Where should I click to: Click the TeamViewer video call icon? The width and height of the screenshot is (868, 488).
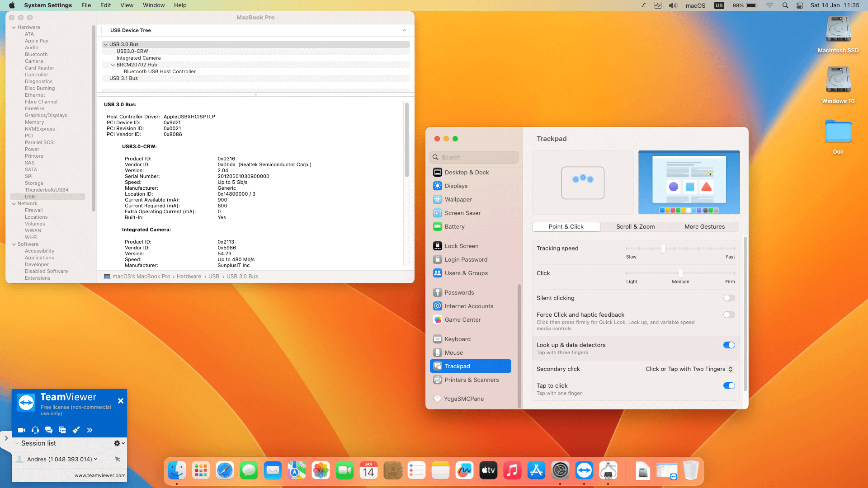21,430
